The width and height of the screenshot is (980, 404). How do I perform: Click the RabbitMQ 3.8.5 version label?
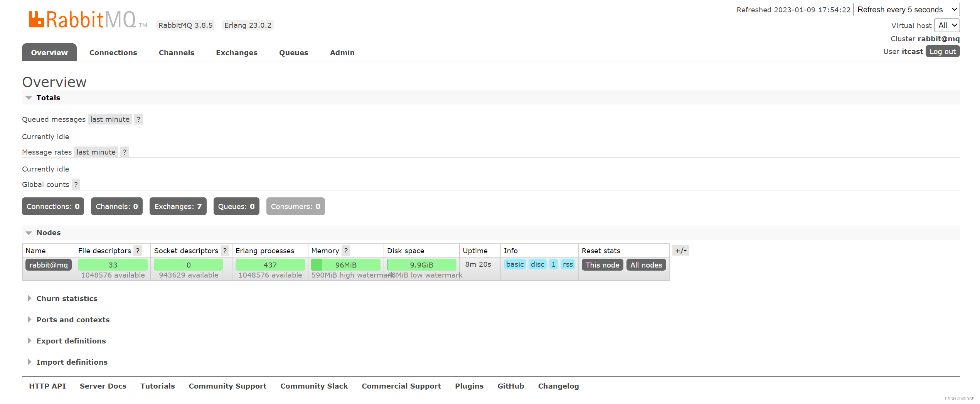pyautogui.click(x=185, y=25)
